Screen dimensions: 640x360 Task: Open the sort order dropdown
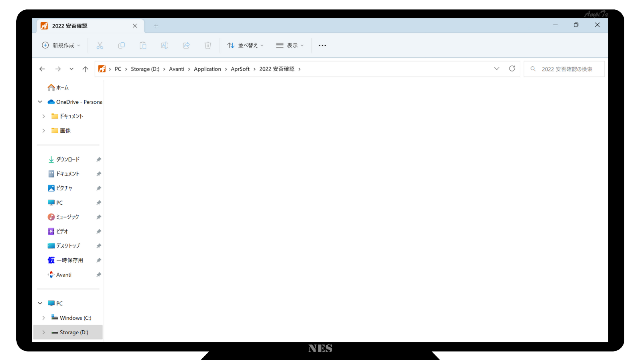[x=245, y=45]
